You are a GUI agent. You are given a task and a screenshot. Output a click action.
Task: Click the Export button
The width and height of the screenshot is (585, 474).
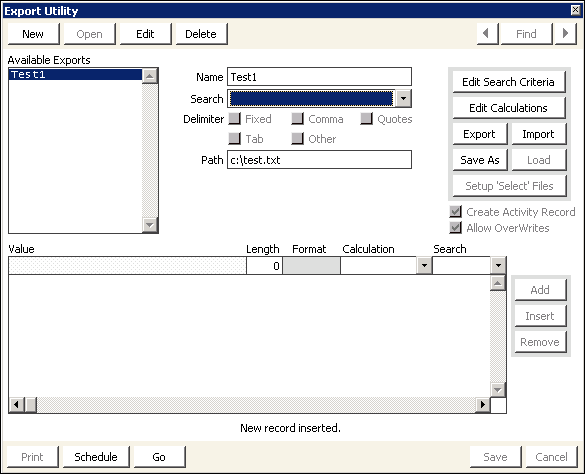tap(480, 134)
